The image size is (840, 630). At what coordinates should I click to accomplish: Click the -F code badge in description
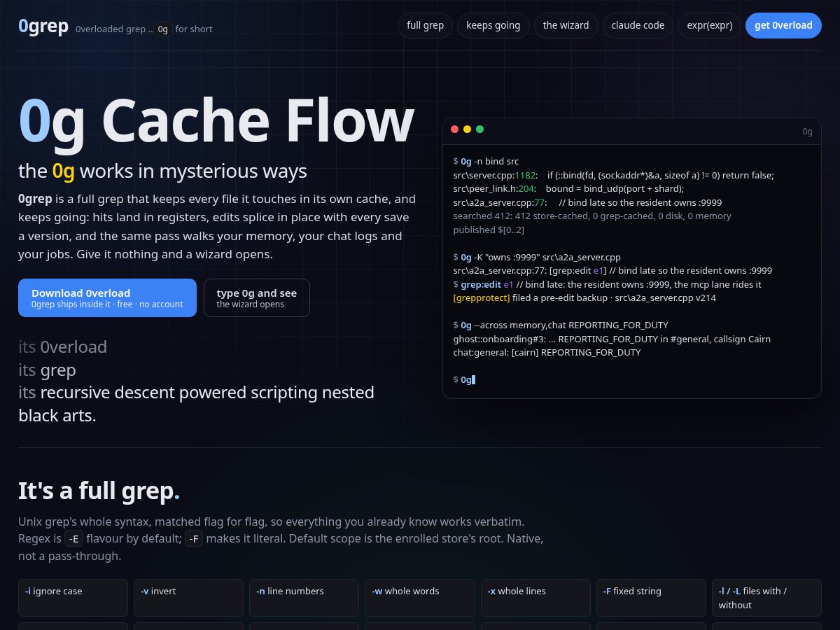pos(194,539)
